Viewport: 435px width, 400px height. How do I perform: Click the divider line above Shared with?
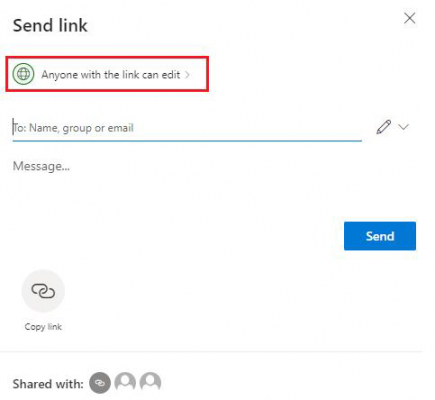[x=211, y=351]
